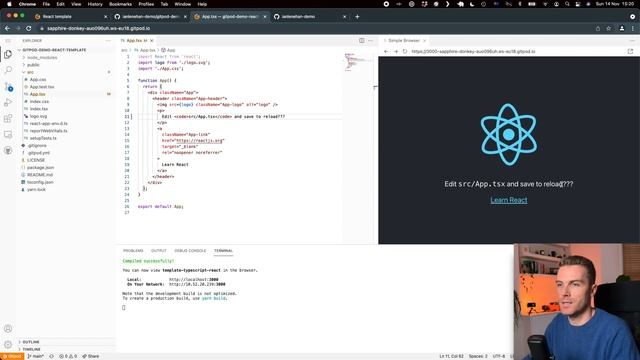Open index.css in the explorer
This screenshot has width=640, height=360.
tap(39, 102)
